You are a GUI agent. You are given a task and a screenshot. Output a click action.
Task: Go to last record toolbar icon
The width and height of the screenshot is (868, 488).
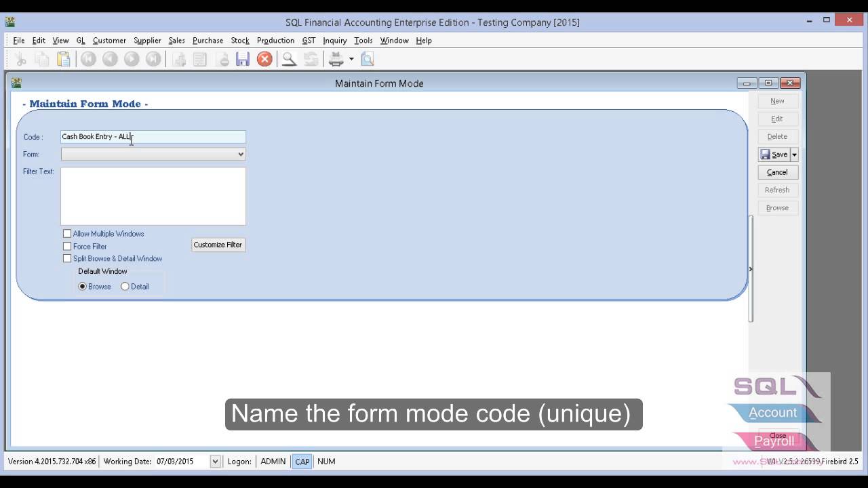[153, 59]
